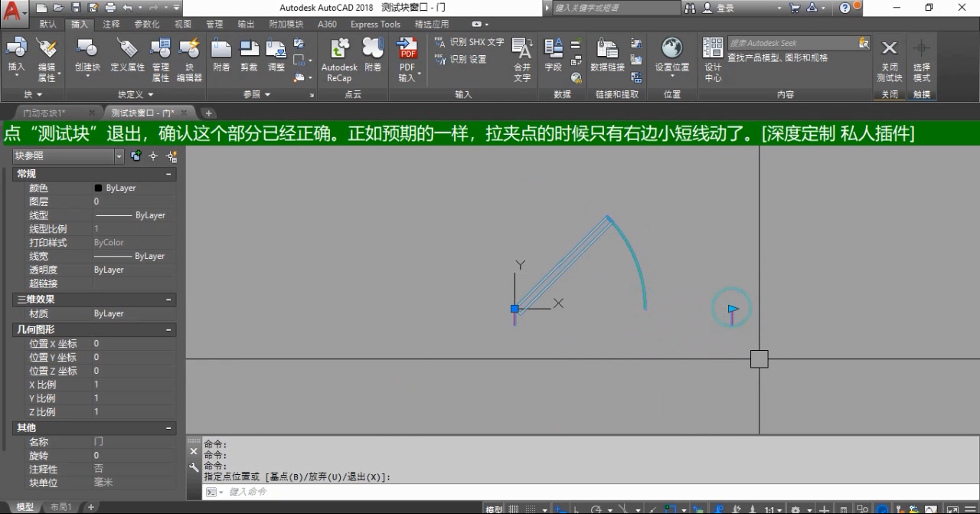
Task: Expand the 块 ribbon panel
Action: [32, 94]
